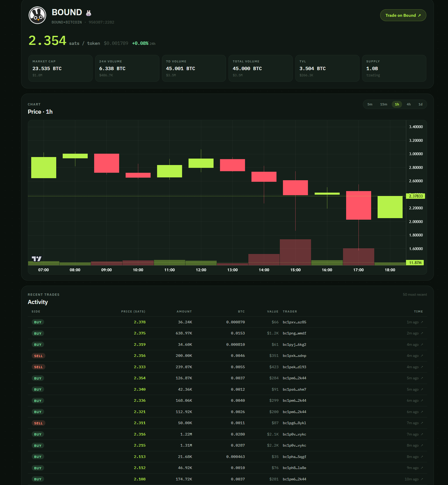Click the TradingView logo on the chart
Viewport: 448px width, 485px height.
(x=36, y=259)
